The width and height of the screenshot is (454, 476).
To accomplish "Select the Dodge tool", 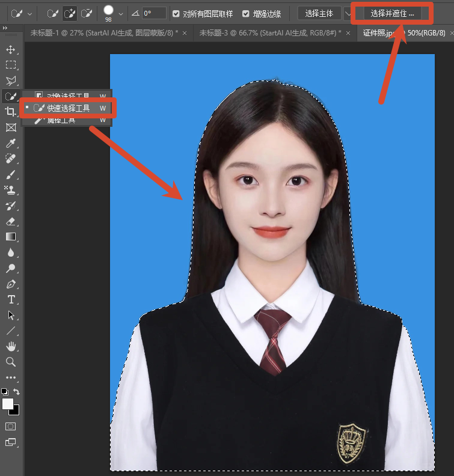I will [x=11, y=269].
